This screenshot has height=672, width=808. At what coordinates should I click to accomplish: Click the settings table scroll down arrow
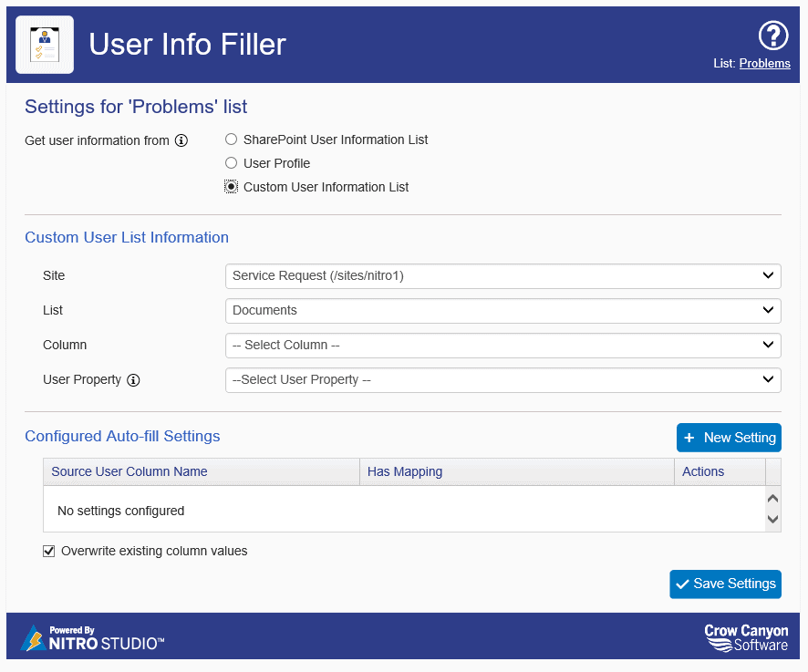(773, 519)
